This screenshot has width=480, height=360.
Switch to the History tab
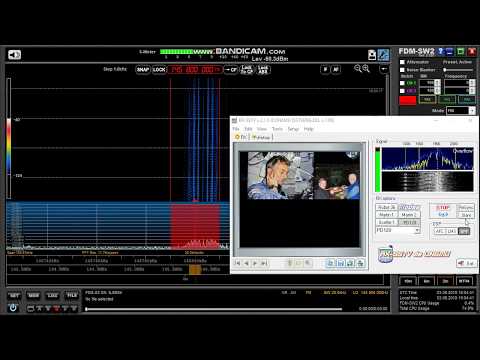261,137
